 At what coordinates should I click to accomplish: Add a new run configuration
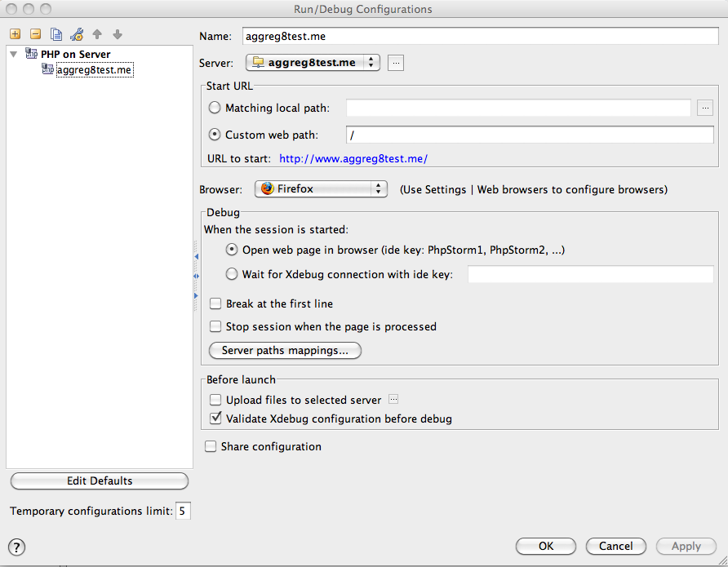[15, 34]
